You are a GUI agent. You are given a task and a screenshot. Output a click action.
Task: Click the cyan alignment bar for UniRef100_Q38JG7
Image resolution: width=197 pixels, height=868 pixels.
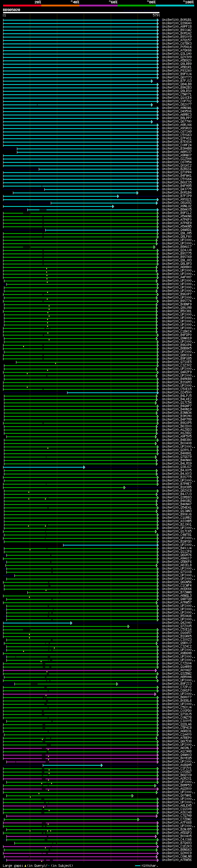44,467
